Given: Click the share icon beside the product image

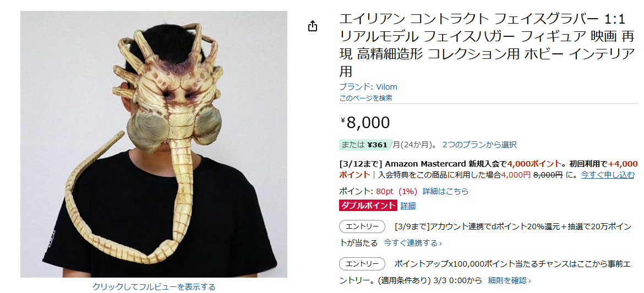Looking at the screenshot, I should (x=313, y=26).
